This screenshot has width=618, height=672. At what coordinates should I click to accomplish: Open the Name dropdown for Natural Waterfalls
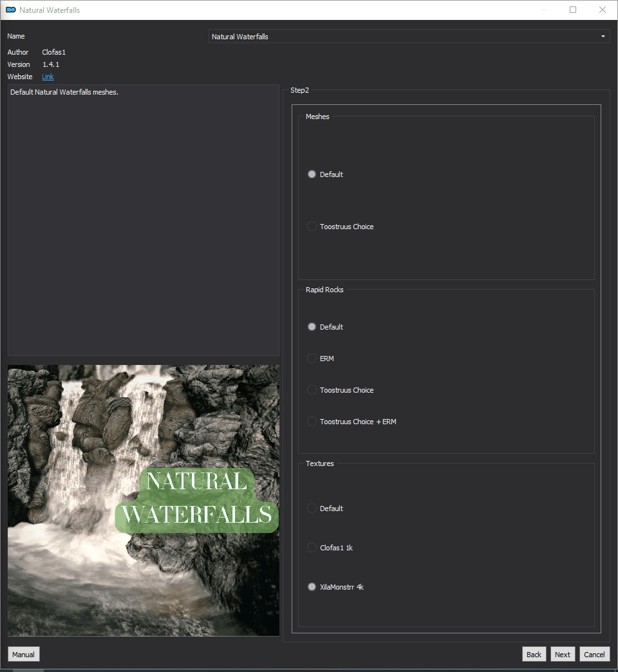pyautogui.click(x=409, y=37)
